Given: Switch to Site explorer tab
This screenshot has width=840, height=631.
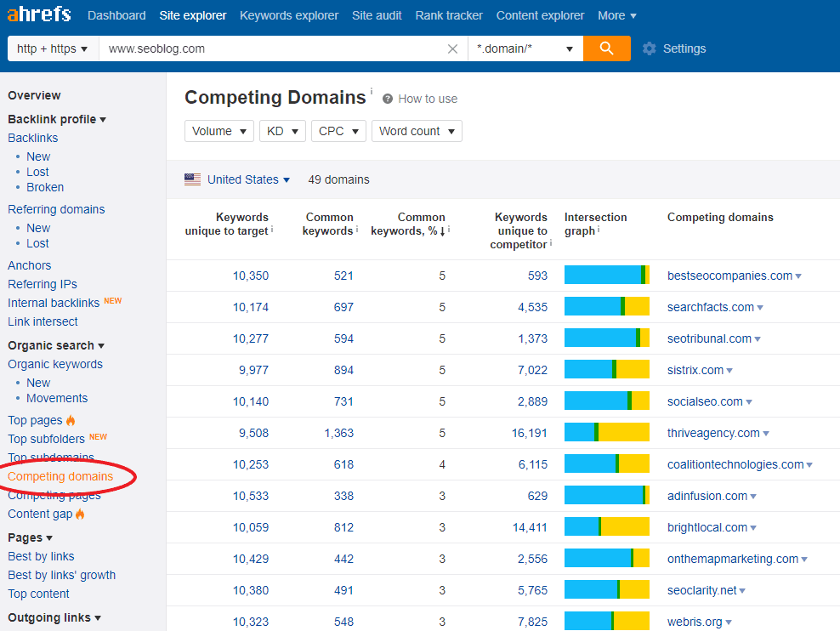Looking at the screenshot, I should [193, 15].
